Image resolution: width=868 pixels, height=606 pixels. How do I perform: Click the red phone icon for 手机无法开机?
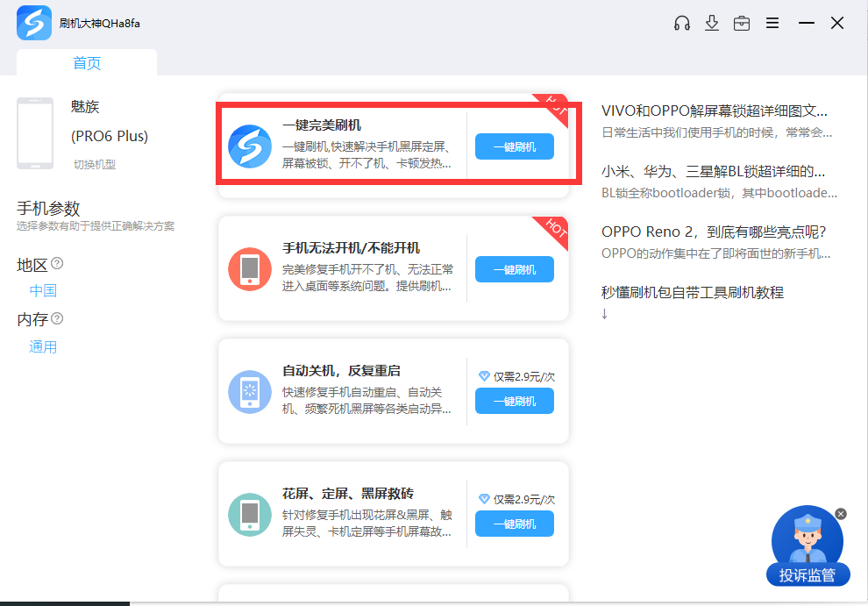tap(250, 269)
